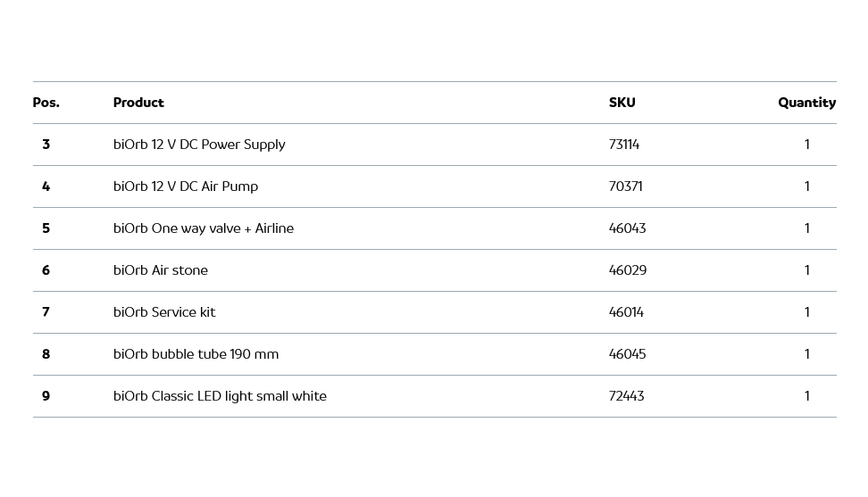Click the biOrb Service kit entry
This screenshot has height=497, width=868.
[x=164, y=312]
